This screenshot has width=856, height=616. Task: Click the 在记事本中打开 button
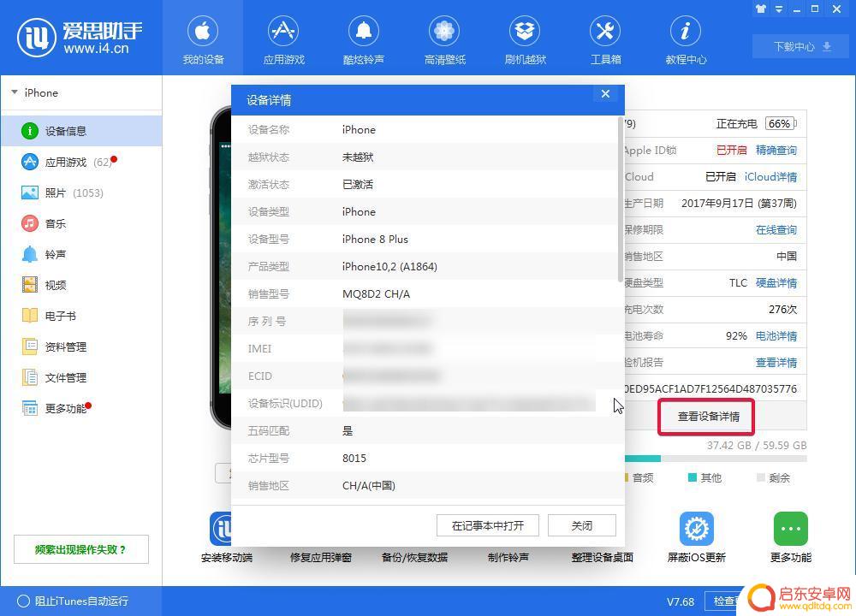click(488, 525)
